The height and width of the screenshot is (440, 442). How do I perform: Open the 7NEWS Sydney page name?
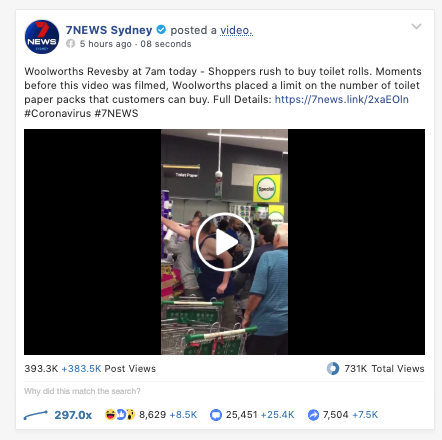tap(109, 30)
